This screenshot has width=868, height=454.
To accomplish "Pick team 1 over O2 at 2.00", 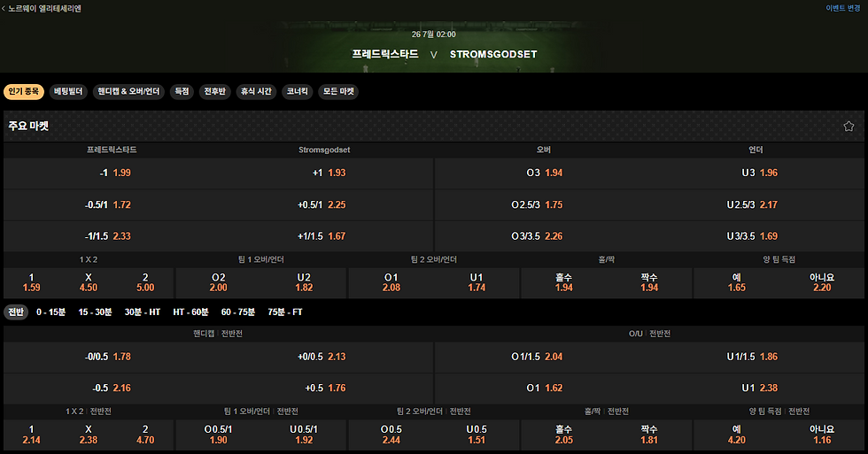I will pos(219,282).
